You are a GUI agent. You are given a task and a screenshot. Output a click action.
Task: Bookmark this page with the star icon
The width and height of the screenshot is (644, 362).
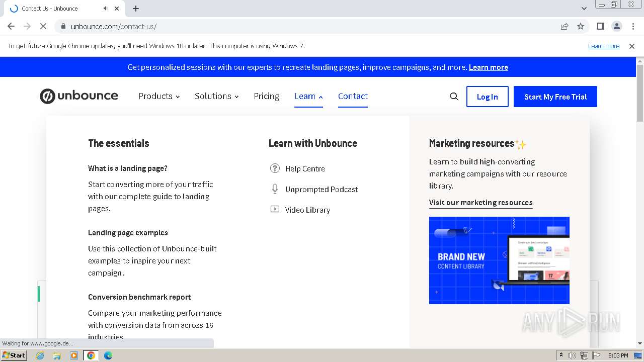[581, 26]
